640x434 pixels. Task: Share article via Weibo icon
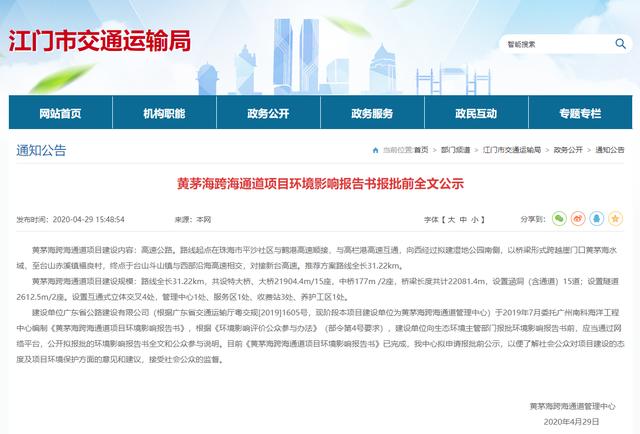click(577, 217)
